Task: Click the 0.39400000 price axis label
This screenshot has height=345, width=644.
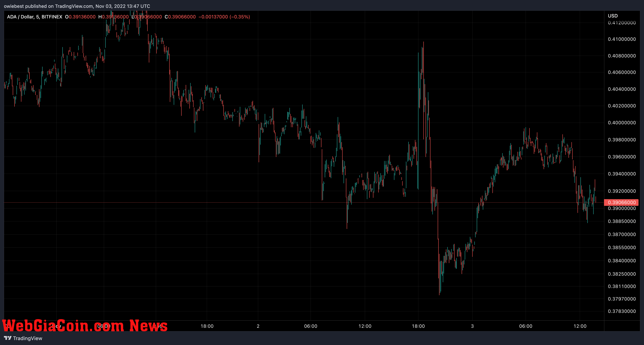Action: tap(622, 174)
